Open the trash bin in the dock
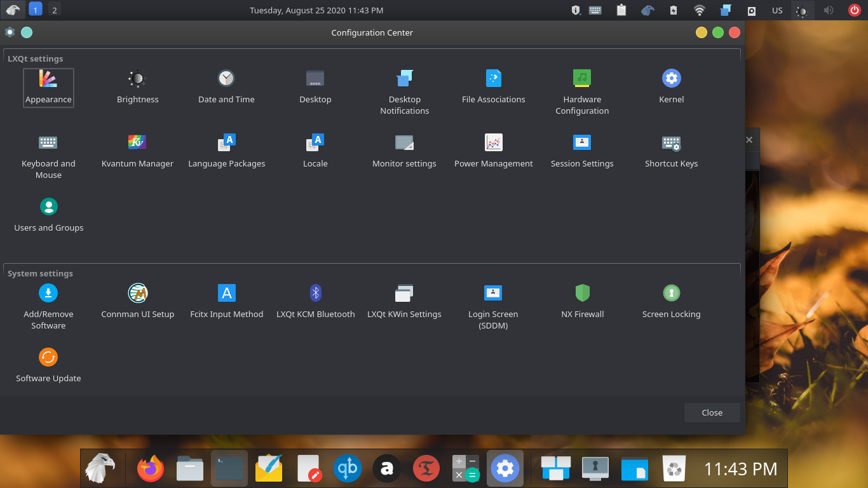This screenshot has height=488, width=868. pyautogui.click(x=674, y=469)
